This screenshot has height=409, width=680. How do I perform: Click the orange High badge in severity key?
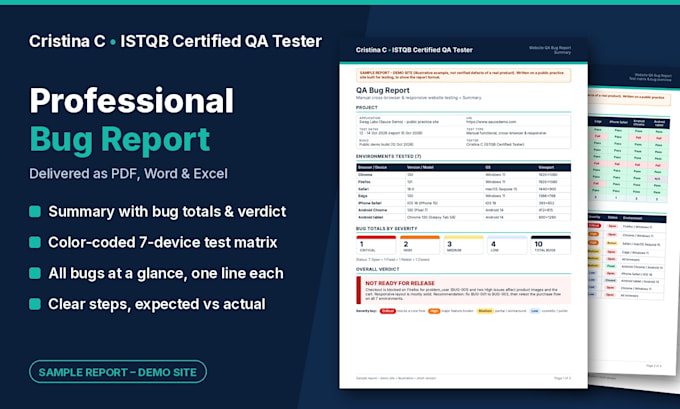434,311
